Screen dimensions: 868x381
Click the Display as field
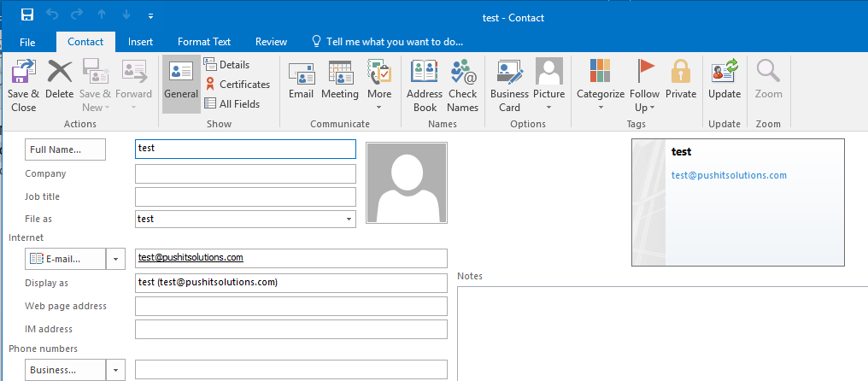click(291, 283)
